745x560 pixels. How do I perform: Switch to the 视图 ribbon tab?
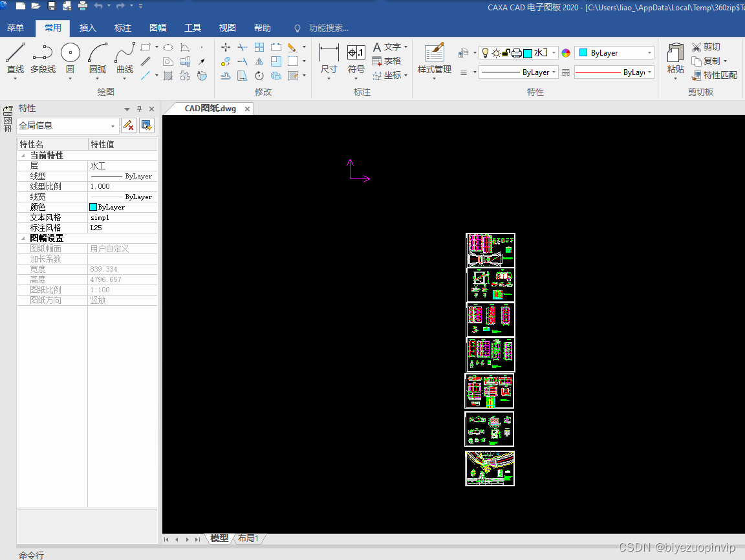pos(227,28)
